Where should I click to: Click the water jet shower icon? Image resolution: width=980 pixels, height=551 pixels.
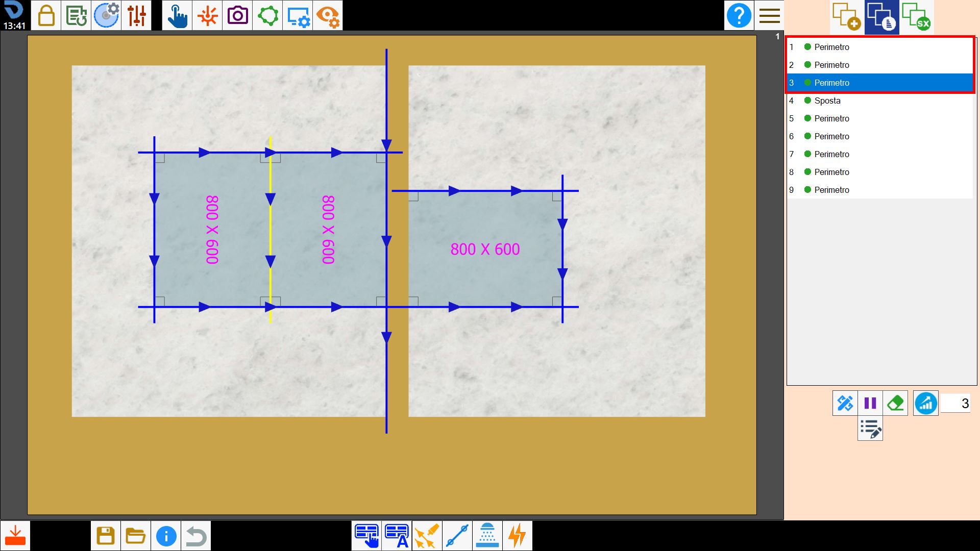(x=487, y=536)
